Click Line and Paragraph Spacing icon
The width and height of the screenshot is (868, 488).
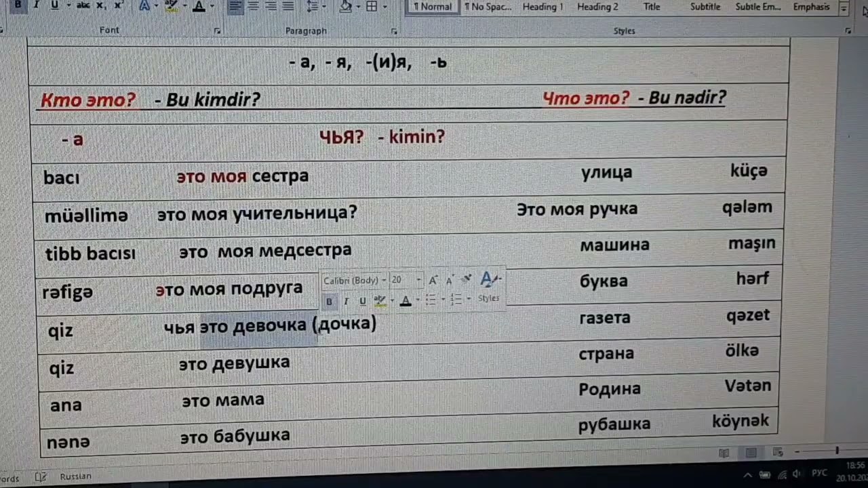(312, 6)
